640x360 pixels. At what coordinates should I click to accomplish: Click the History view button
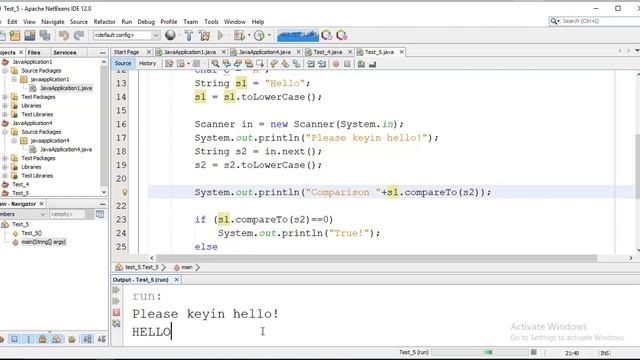147,63
